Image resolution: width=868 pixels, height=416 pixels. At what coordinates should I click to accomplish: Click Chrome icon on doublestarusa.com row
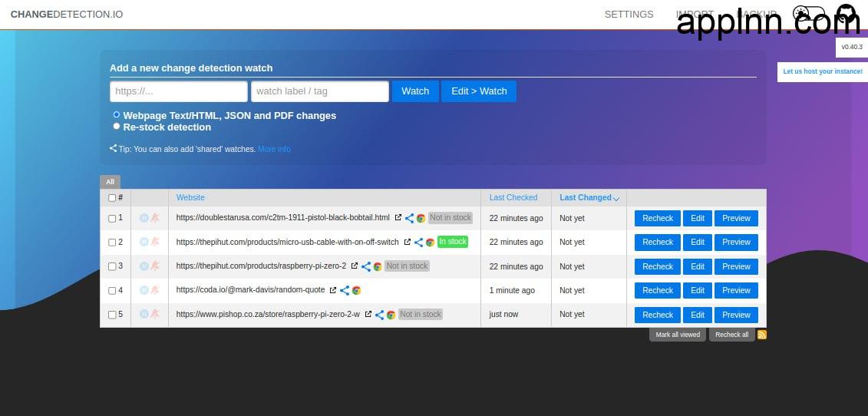click(x=421, y=218)
